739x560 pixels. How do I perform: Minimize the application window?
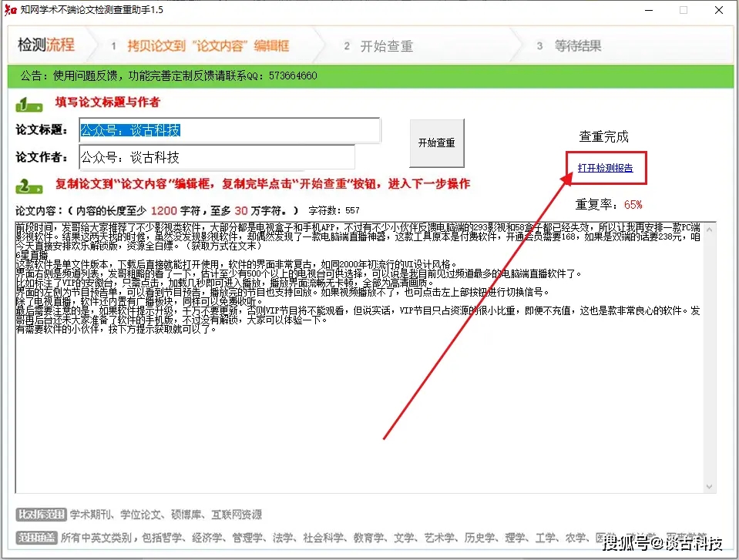point(649,10)
